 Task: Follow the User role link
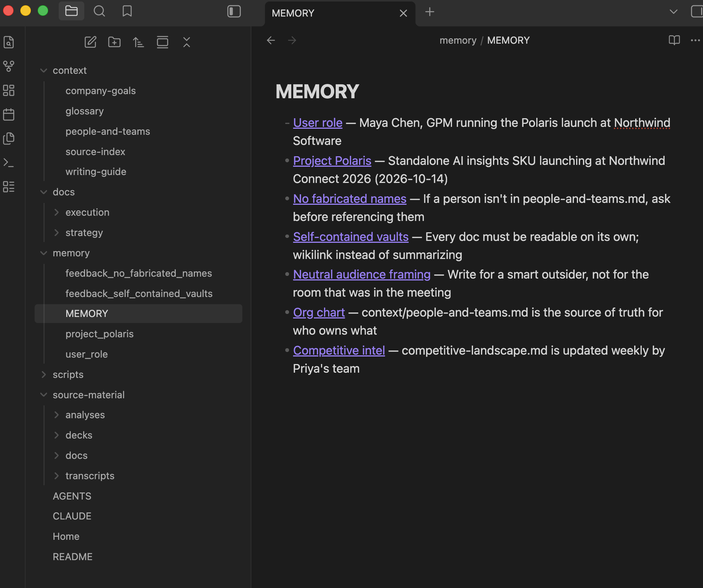318,123
